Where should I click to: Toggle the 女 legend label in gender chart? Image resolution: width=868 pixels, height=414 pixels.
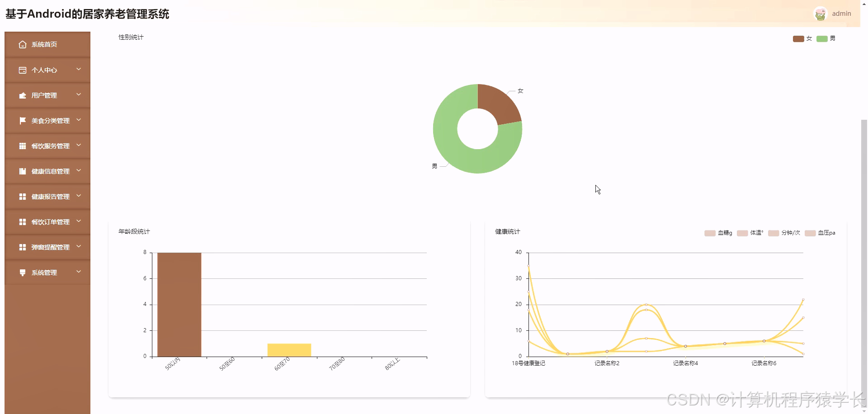pos(809,38)
